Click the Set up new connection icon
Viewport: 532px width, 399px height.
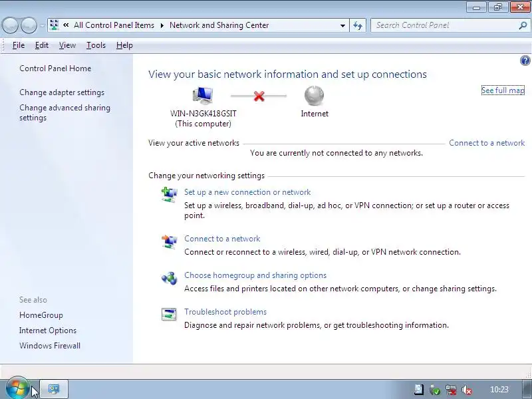tap(169, 195)
